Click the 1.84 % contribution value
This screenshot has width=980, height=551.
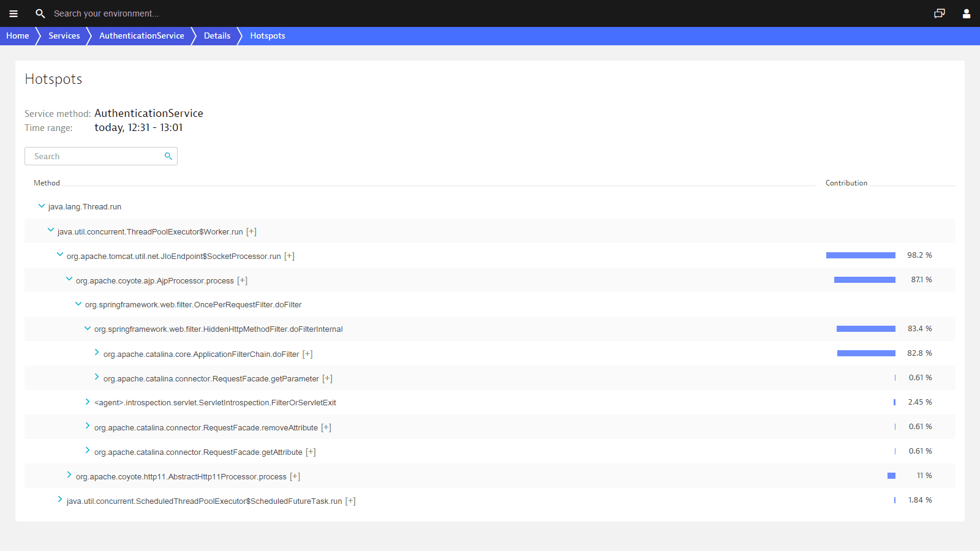click(920, 500)
